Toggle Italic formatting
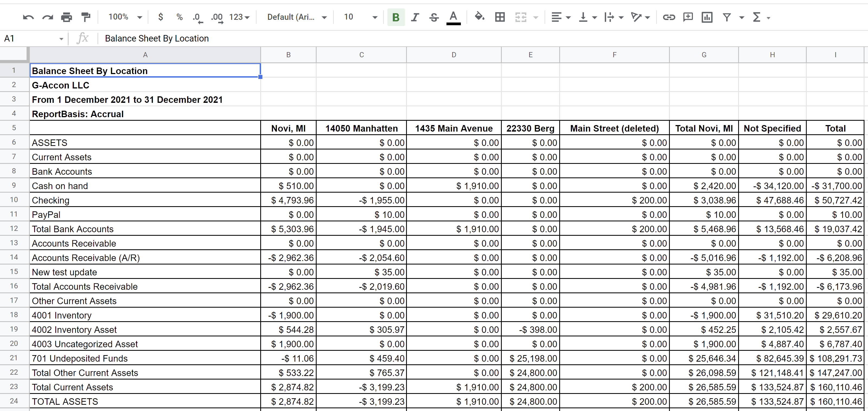 click(x=415, y=17)
